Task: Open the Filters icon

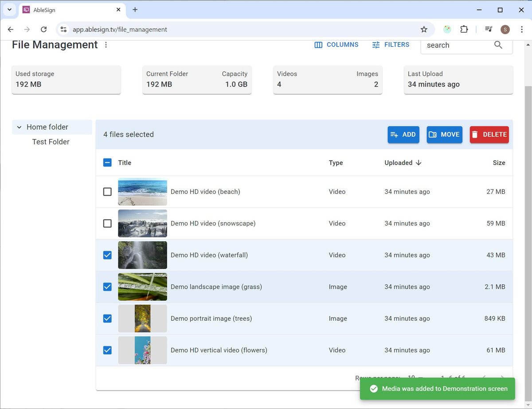Action: [376, 44]
